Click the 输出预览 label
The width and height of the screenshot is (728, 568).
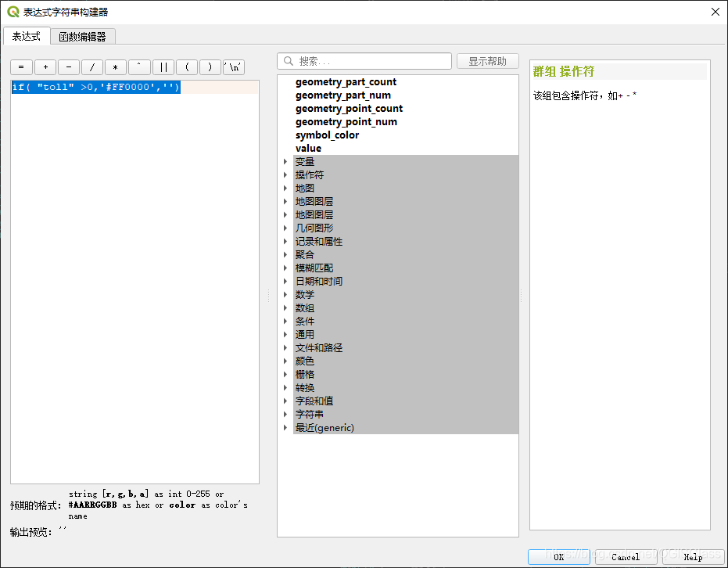31,532
